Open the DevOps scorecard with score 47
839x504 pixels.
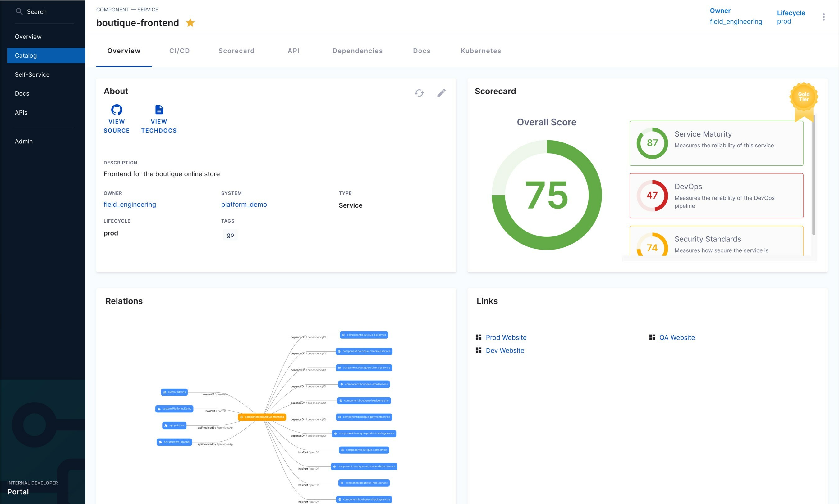(716, 196)
